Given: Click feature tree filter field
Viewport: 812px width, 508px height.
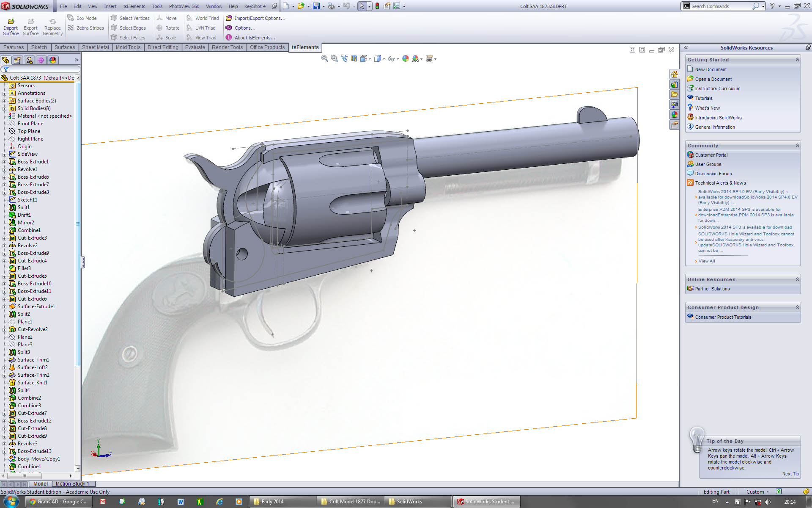Looking at the screenshot, I should (41, 69).
